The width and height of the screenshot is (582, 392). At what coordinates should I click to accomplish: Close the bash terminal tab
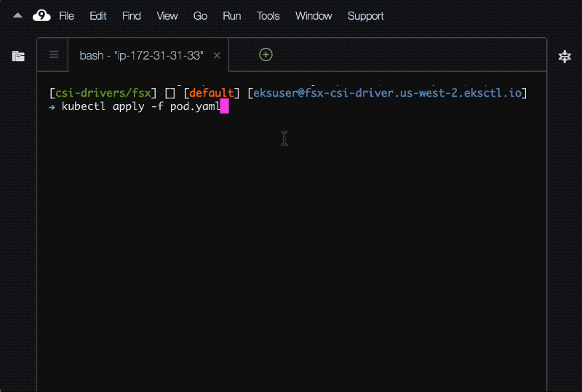pos(217,56)
